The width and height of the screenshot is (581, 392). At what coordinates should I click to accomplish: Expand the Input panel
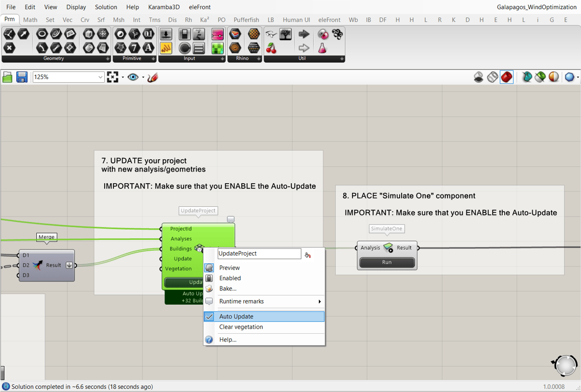[222, 59]
